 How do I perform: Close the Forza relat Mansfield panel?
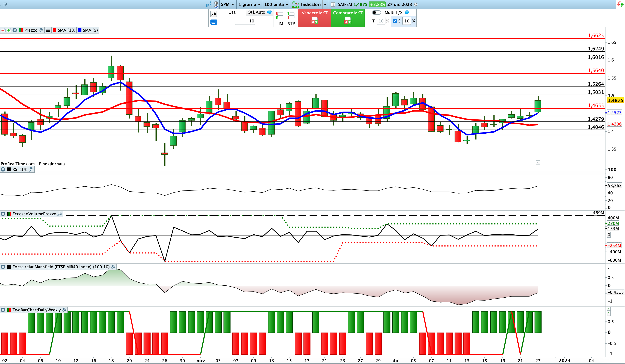[3, 267]
